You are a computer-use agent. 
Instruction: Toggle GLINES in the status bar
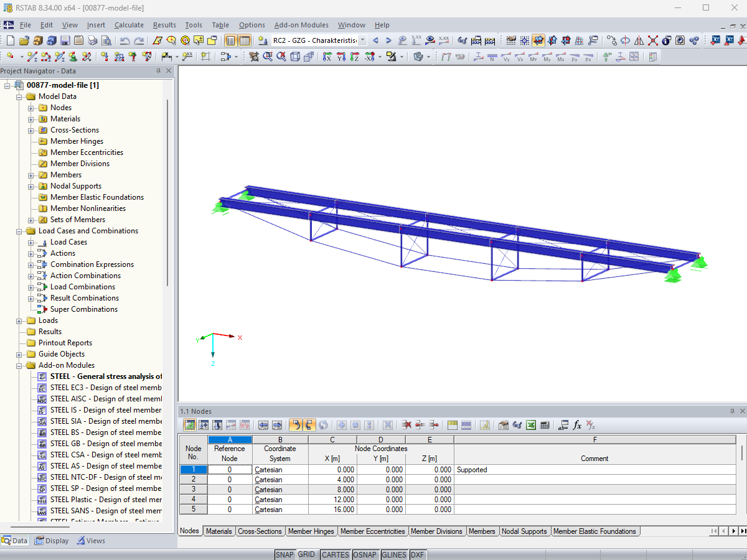394,555
